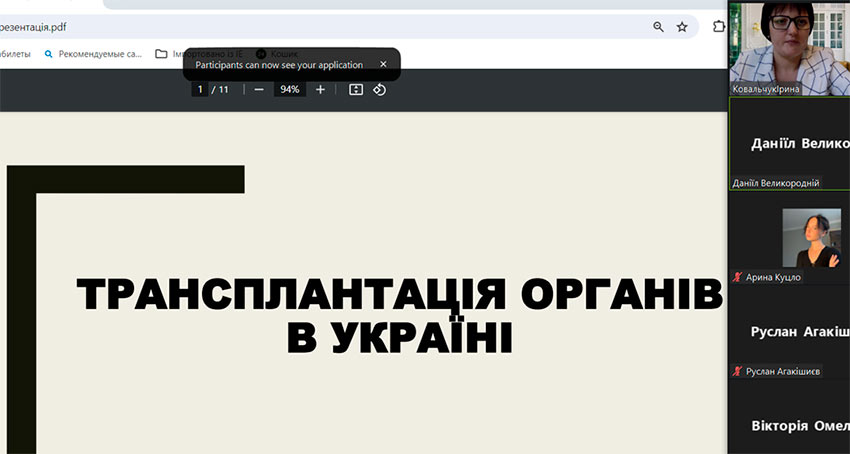Screen dimensions: 850x454
Task: Select Вікторія's participant tile
Action: click(x=790, y=424)
